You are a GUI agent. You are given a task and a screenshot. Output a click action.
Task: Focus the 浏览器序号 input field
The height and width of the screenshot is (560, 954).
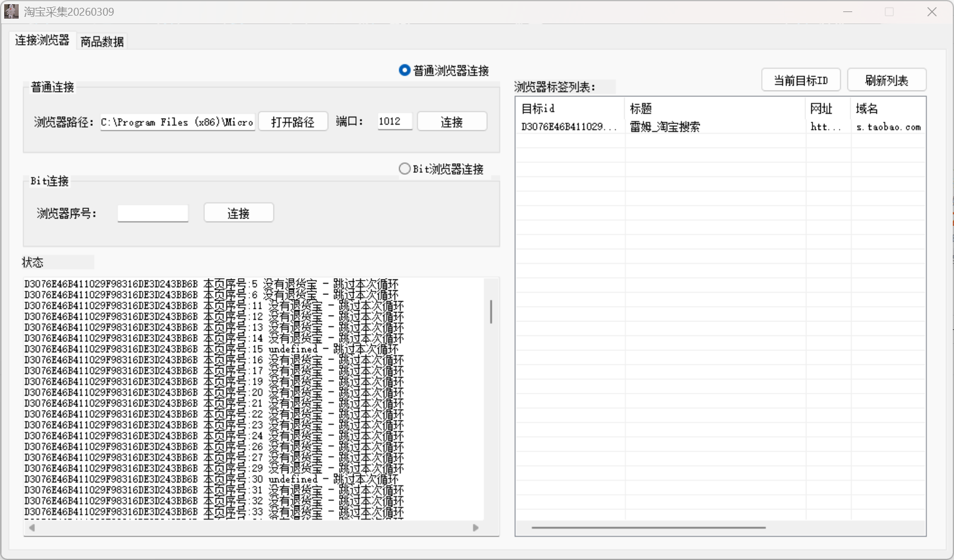click(153, 213)
